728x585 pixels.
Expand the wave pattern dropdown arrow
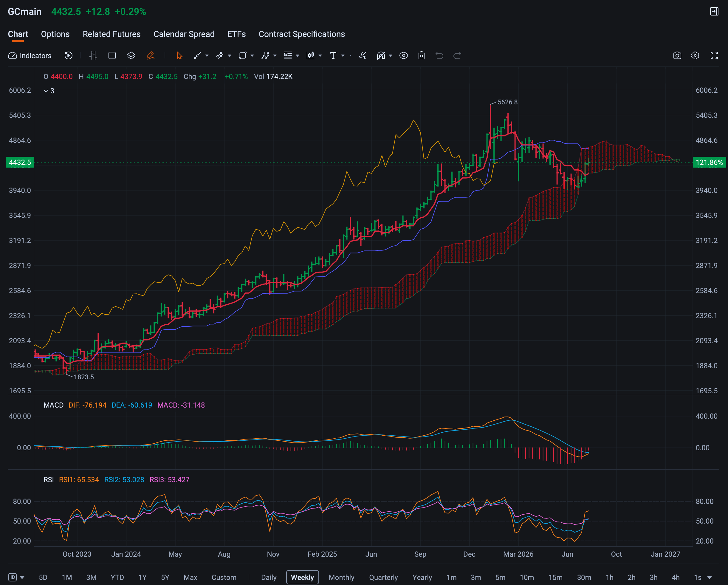[275, 56]
